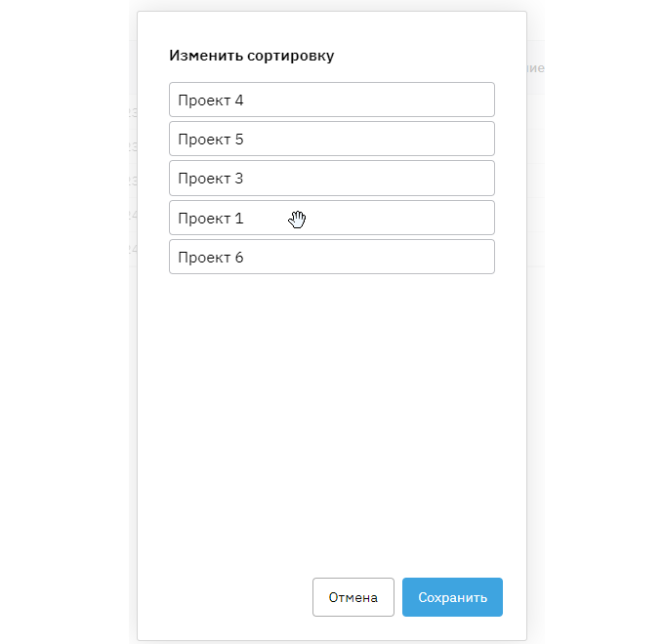Click the dimmed background right of dialog

click(x=596, y=322)
